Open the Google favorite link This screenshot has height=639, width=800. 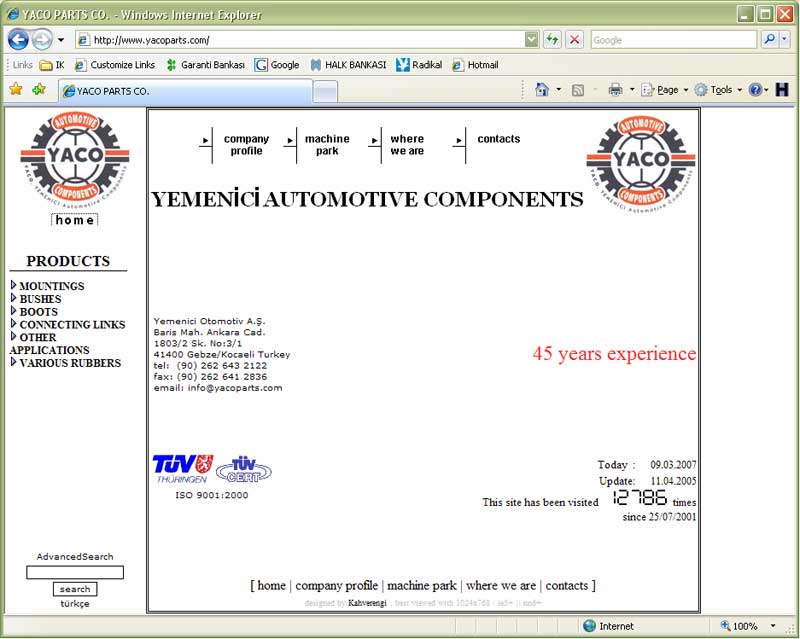click(277, 65)
